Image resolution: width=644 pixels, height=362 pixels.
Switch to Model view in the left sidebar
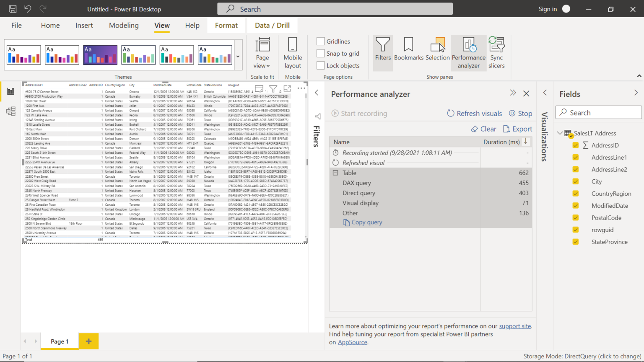click(x=10, y=111)
